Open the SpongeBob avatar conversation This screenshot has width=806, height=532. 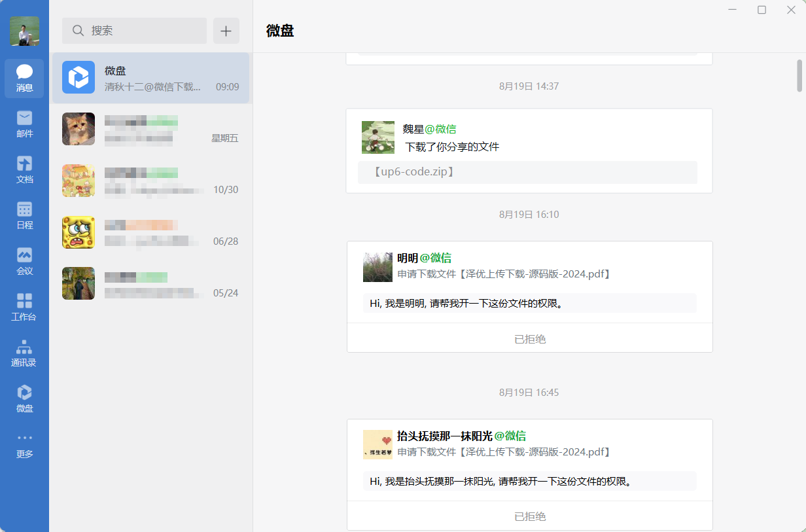tap(150, 232)
